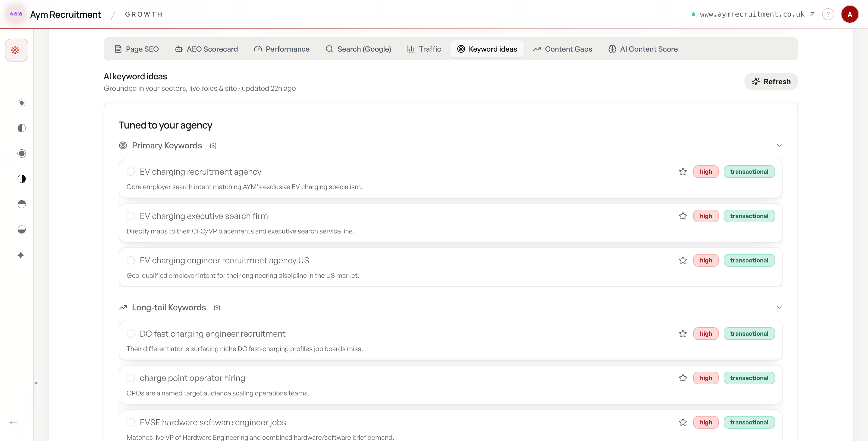Click the Long-tail Keywords trend icon

click(x=123, y=307)
